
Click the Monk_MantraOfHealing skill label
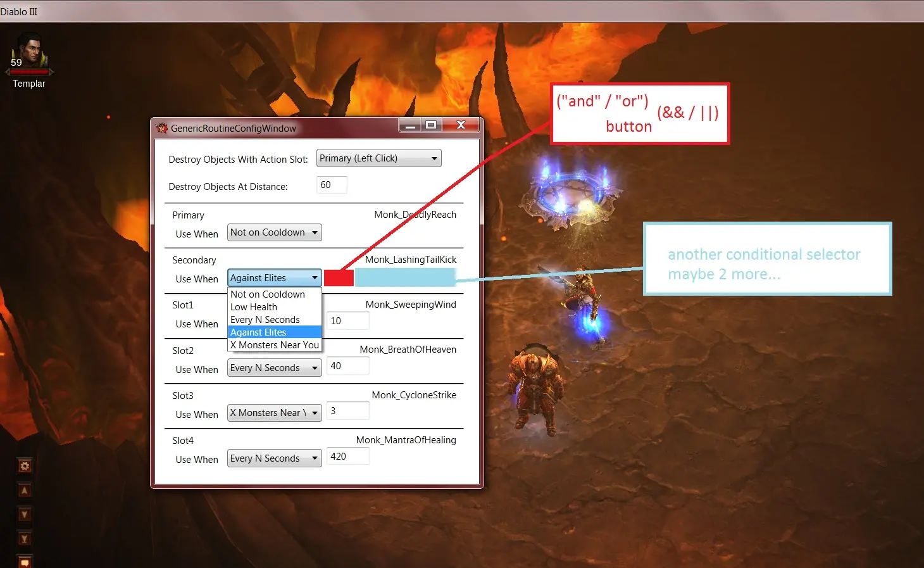pyautogui.click(x=406, y=440)
